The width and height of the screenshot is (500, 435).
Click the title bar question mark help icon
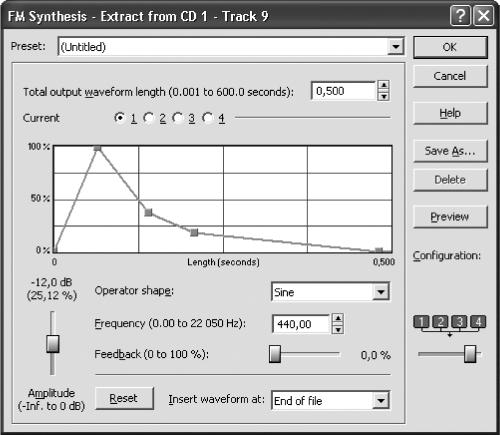click(x=460, y=16)
